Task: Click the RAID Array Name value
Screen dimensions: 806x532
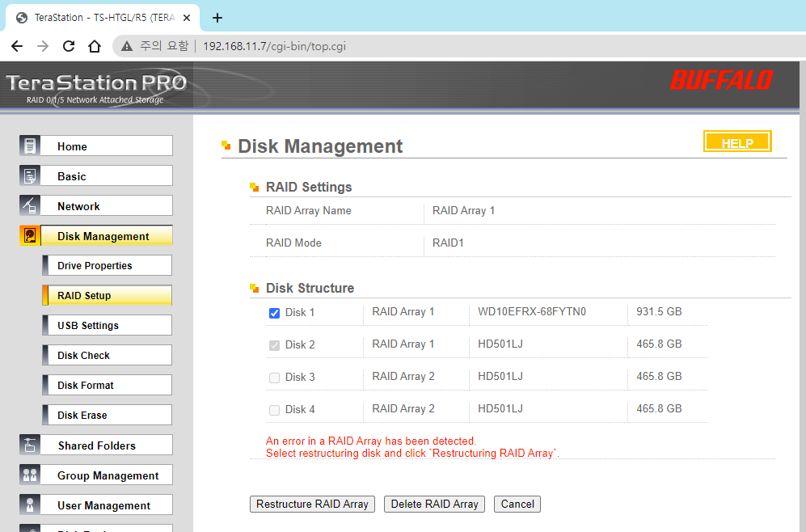Action: [463, 210]
